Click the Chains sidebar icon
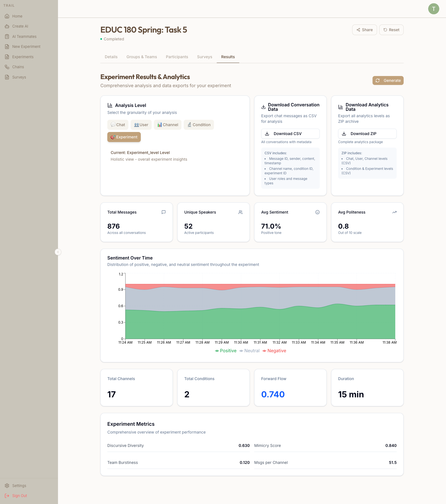The image size is (446, 504). coord(7,67)
